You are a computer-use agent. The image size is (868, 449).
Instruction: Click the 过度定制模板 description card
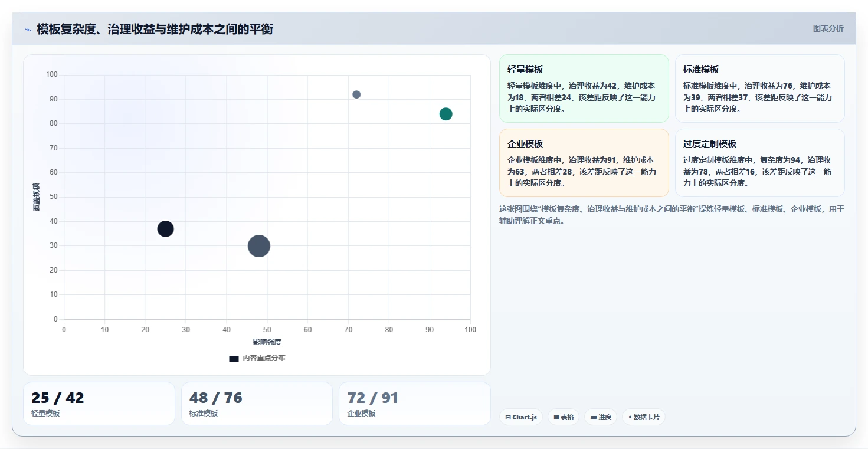pyautogui.click(x=760, y=163)
